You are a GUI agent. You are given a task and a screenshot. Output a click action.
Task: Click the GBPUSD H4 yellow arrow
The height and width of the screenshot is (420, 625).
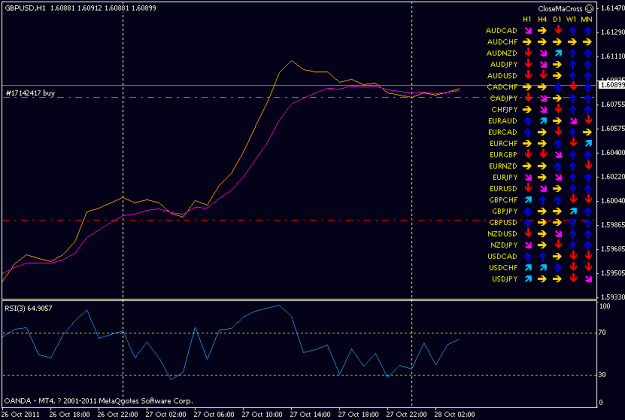[542, 222]
